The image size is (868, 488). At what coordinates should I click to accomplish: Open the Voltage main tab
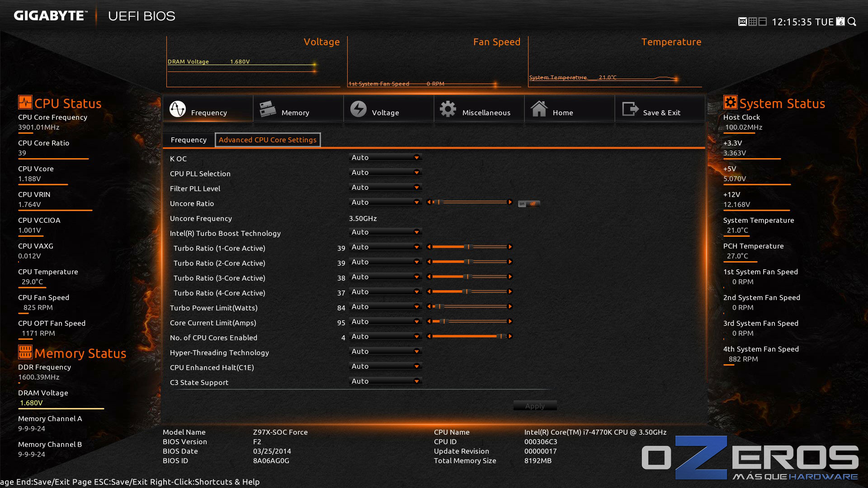point(389,109)
